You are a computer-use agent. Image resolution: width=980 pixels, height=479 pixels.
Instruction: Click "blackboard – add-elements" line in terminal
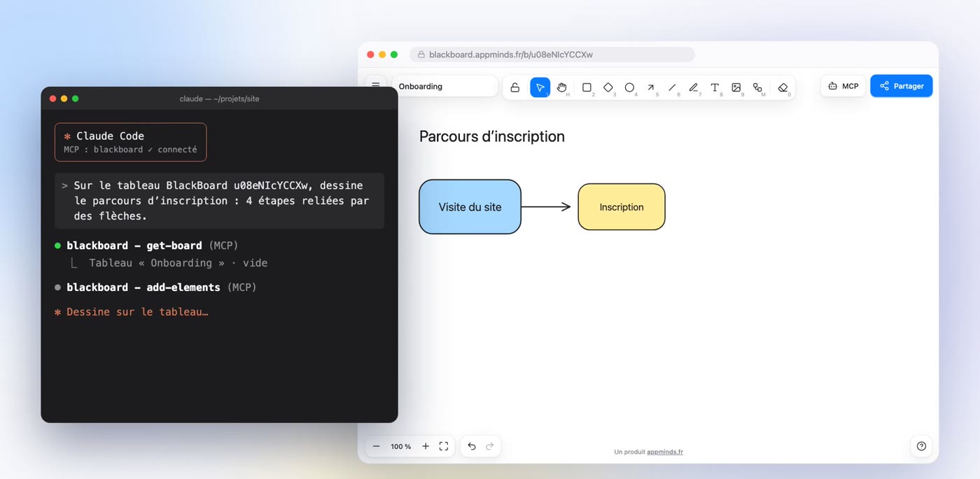[x=155, y=287]
